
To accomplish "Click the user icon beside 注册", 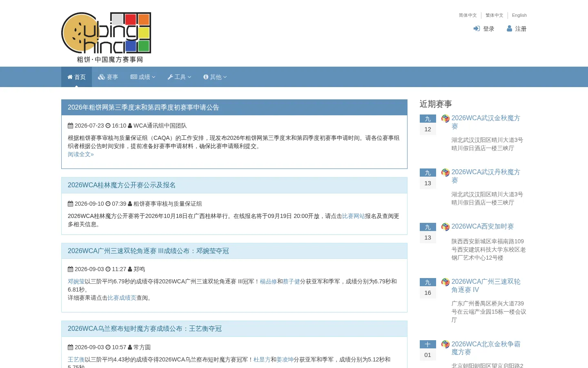I will 509,29.
